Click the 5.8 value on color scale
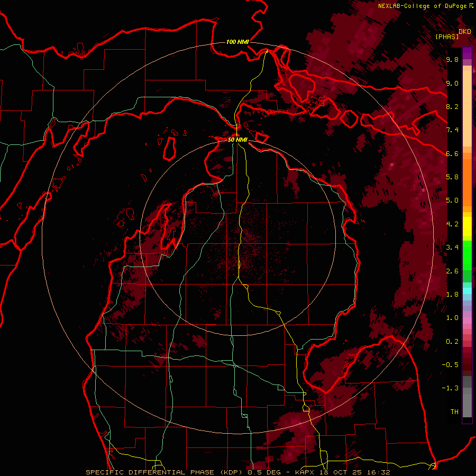Image resolution: width=476 pixels, height=476 pixels. click(x=452, y=177)
